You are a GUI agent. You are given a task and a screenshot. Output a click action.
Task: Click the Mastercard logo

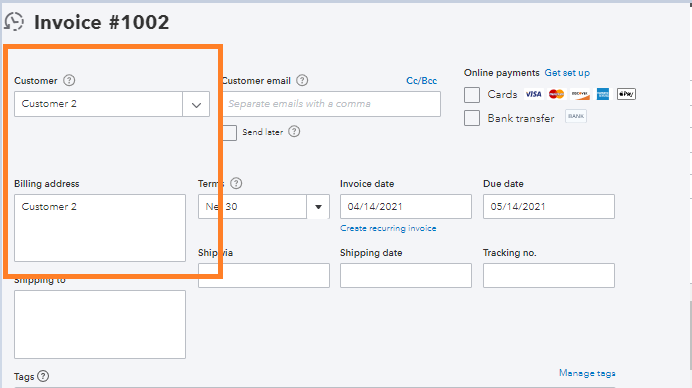(557, 94)
